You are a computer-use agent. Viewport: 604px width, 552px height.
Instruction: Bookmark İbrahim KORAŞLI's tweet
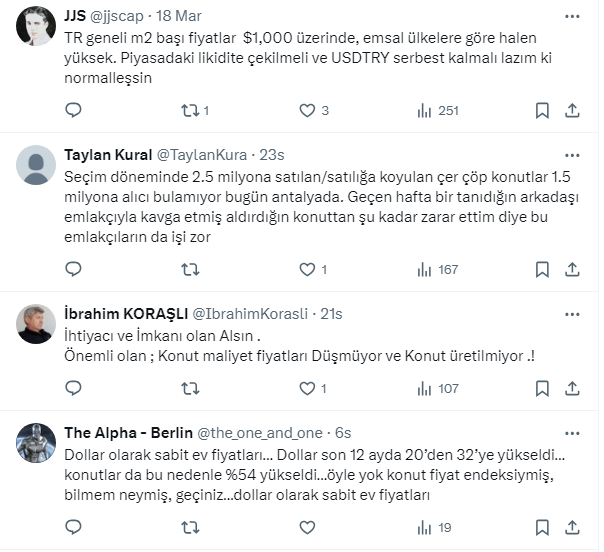(x=541, y=387)
